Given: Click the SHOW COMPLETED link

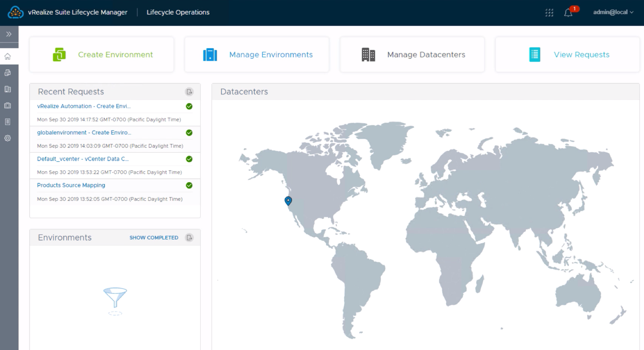Looking at the screenshot, I should point(154,237).
